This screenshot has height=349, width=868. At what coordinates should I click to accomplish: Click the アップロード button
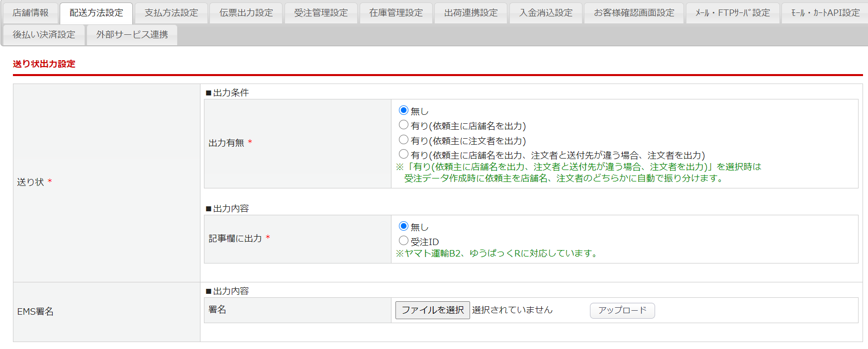pos(622,311)
